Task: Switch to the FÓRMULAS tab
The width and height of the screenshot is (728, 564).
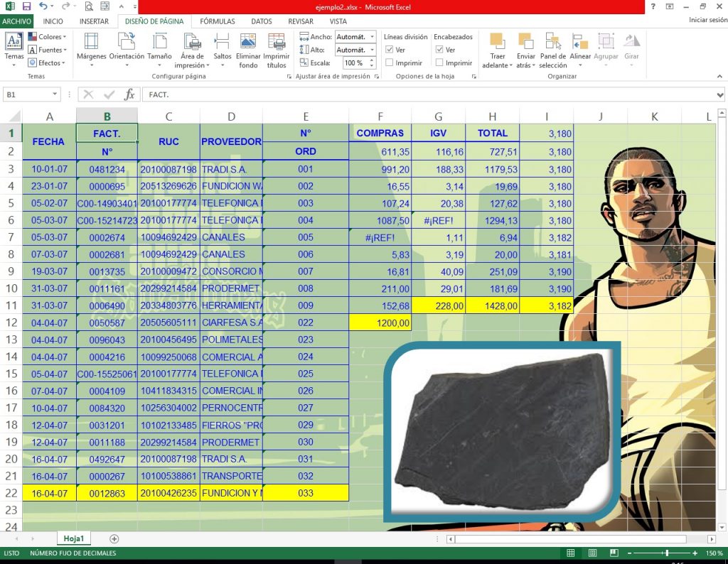Action: [x=218, y=21]
